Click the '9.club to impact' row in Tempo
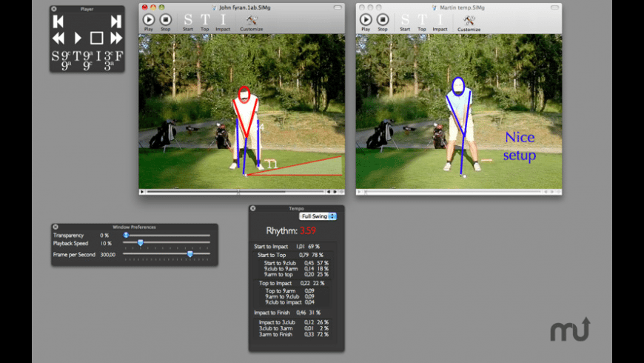The image size is (644, 363). click(x=289, y=302)
